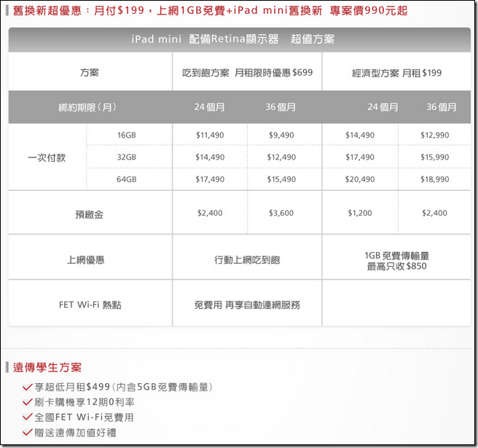Click the 32GB capacity label

click(127, 157)
